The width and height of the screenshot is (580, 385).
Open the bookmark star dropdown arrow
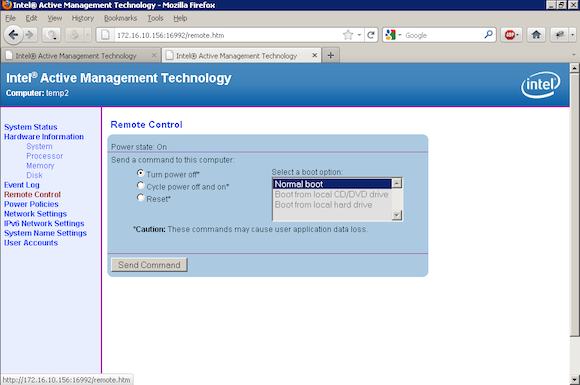(359, 35)
